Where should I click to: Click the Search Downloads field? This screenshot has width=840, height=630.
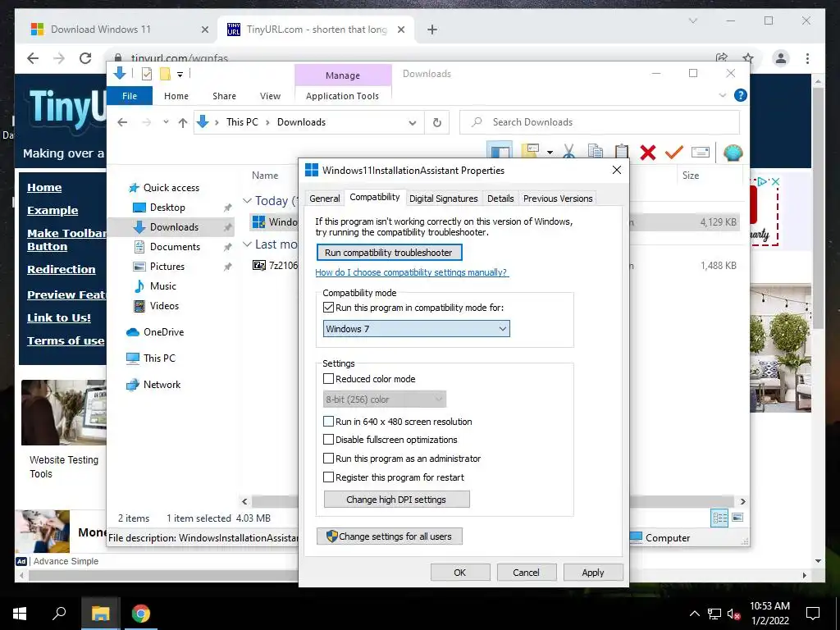[600, 122]
